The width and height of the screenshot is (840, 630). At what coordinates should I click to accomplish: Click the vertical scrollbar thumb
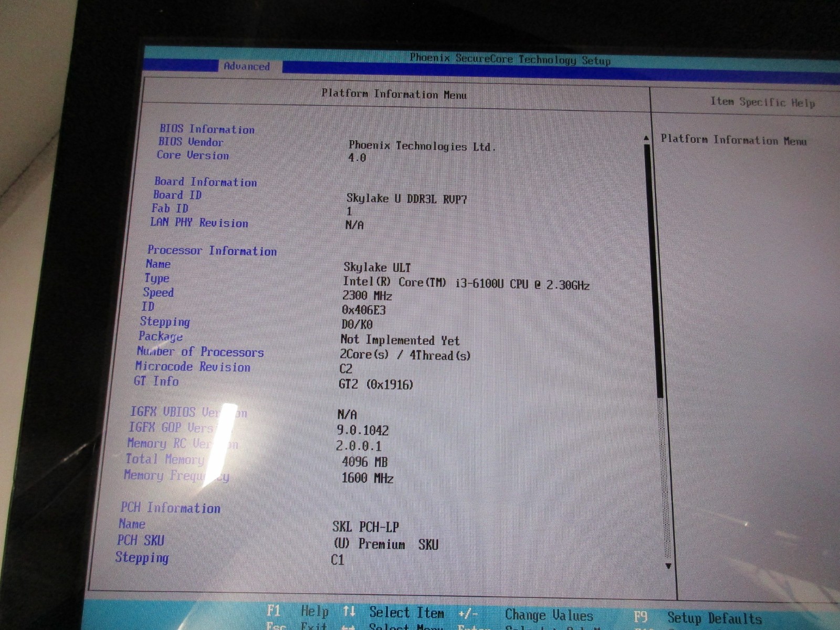[655, 270]
